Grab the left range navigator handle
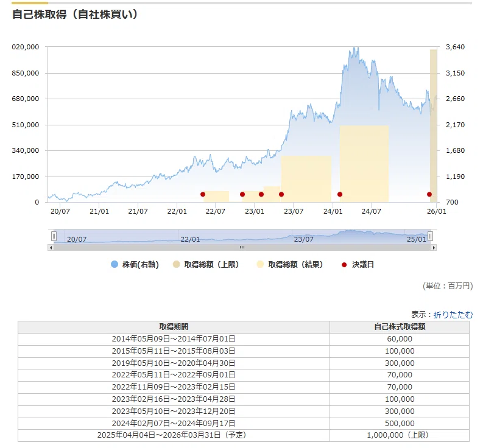The height and width of the screenshot is (448, 483). [54, 236]
